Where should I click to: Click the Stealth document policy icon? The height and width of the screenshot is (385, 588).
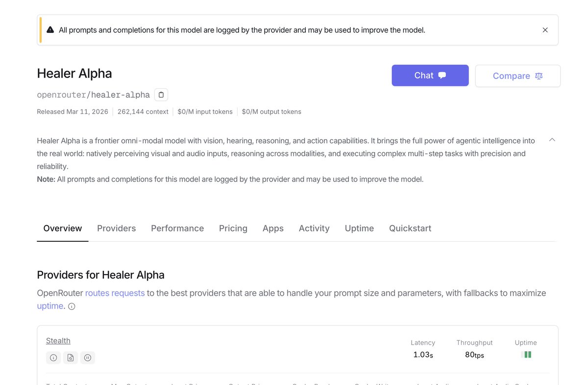71,358
